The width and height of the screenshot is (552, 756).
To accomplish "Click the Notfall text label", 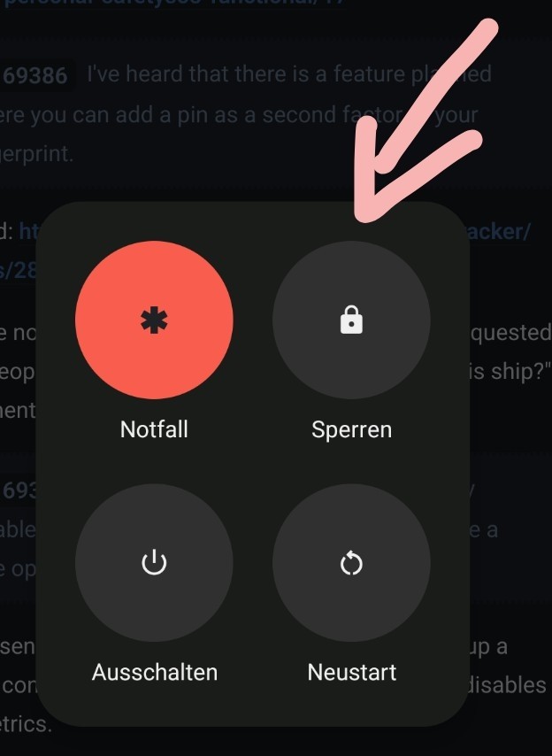I will click(154, 429).
